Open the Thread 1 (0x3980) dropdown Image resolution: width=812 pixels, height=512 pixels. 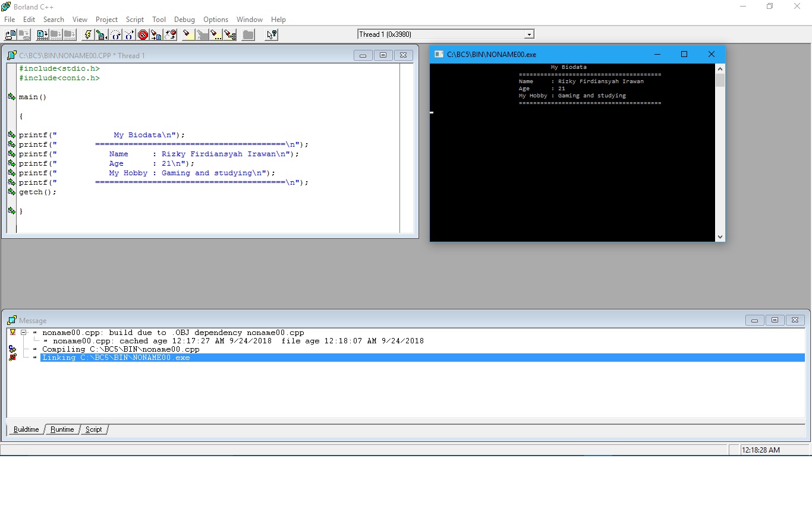[528, 34]
